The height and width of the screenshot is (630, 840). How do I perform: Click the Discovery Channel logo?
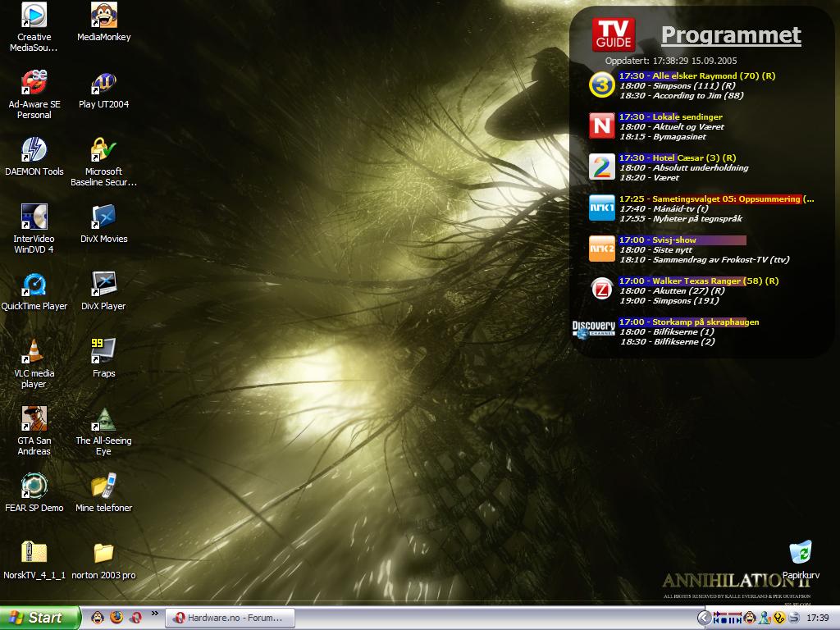point(594,330)
